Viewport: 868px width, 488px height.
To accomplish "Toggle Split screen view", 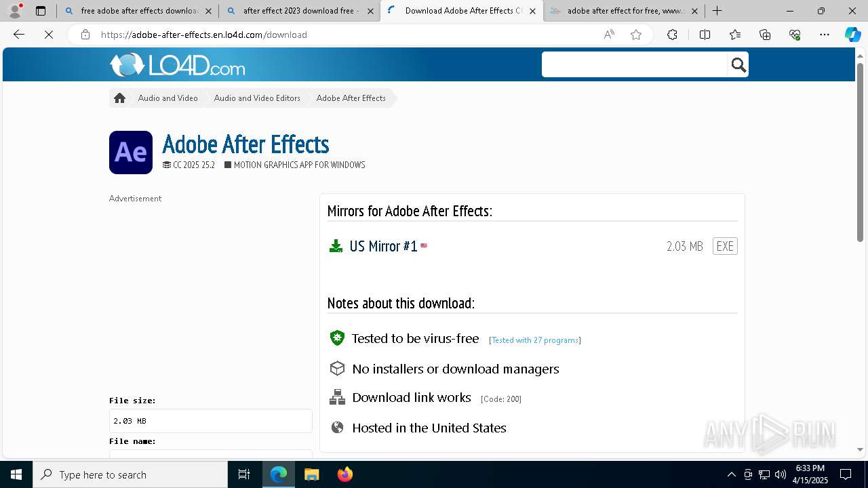I will pyautogui.click(x=705, y=35).
